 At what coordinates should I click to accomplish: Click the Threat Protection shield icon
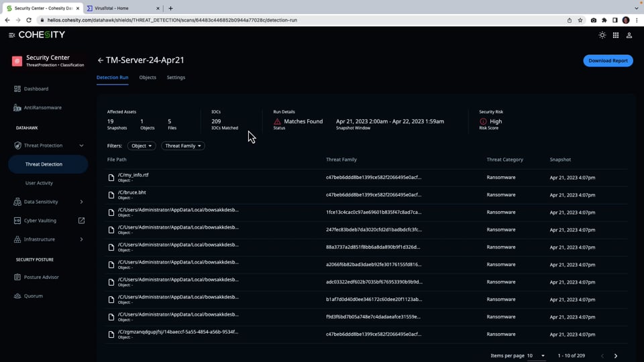[17, 145]
